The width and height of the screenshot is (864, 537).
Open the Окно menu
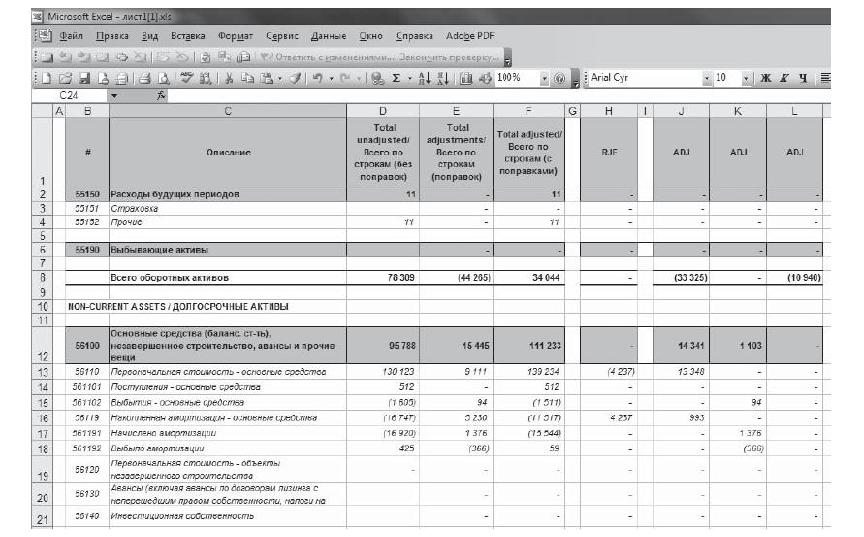(x=371, y=36)
